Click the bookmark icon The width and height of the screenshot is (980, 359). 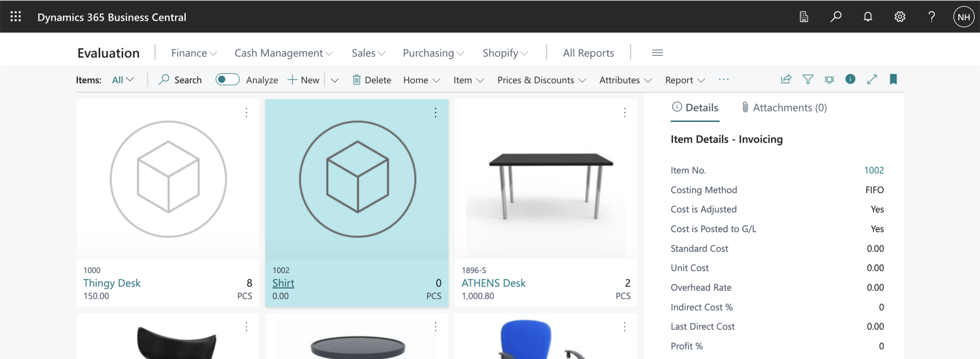[x=893, y=79]
